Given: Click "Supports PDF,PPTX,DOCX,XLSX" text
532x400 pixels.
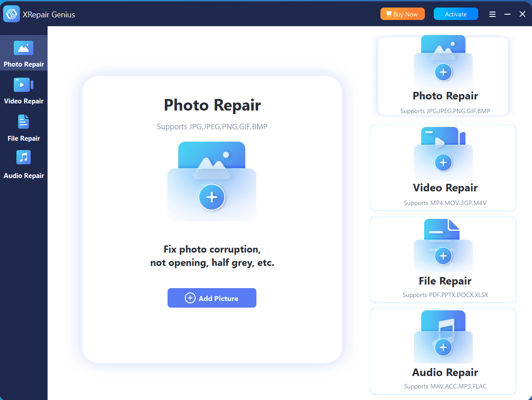Looking at the screenshot, I should coord(445,295).
